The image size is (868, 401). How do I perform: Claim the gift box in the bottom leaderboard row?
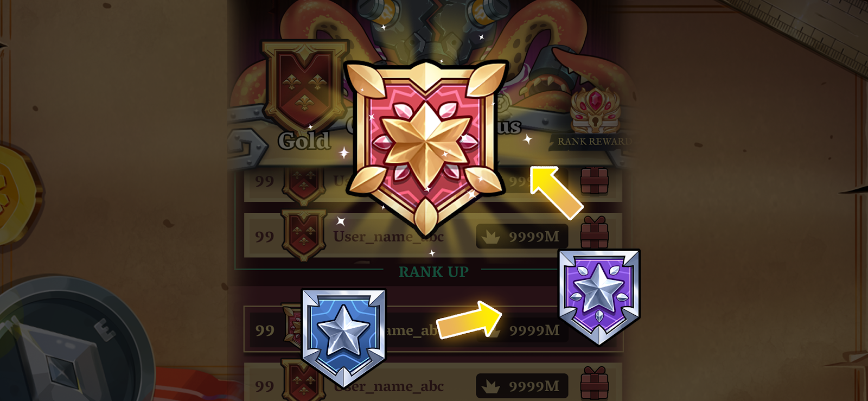[x=595, y=383]
